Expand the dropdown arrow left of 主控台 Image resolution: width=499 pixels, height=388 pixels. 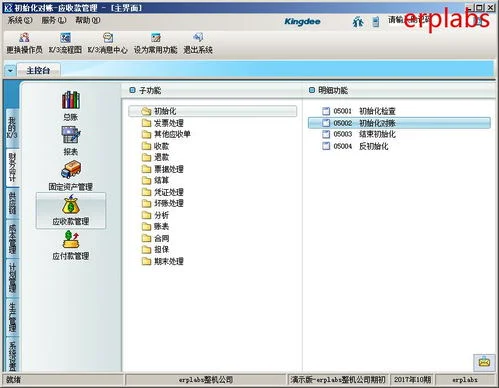[x=10, y=71]
